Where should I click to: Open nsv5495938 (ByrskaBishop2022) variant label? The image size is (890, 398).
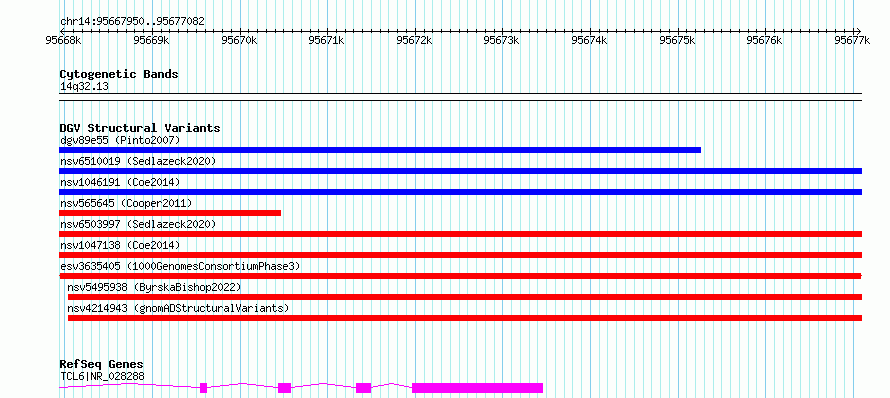coord(154,287)
